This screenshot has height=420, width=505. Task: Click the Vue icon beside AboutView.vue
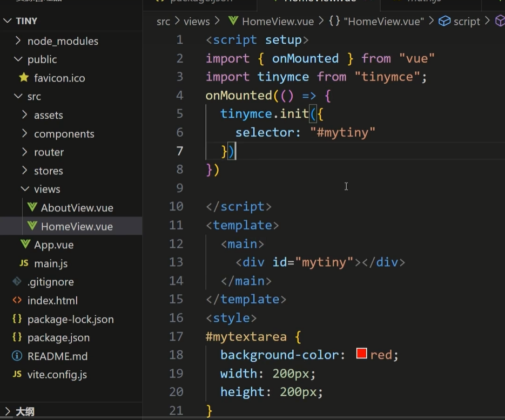pyautogui.click(x=32, y=207)
